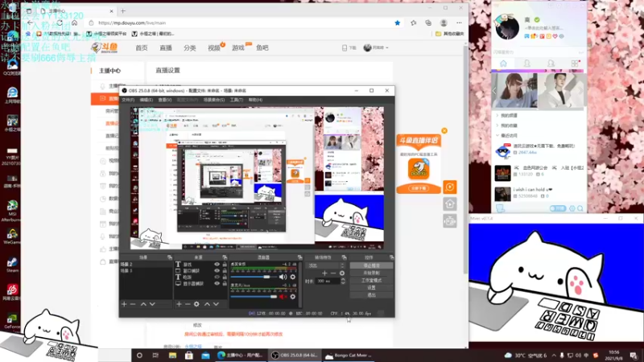Close the 斗鱼直播伴侣 ad popup

point(444,130)
